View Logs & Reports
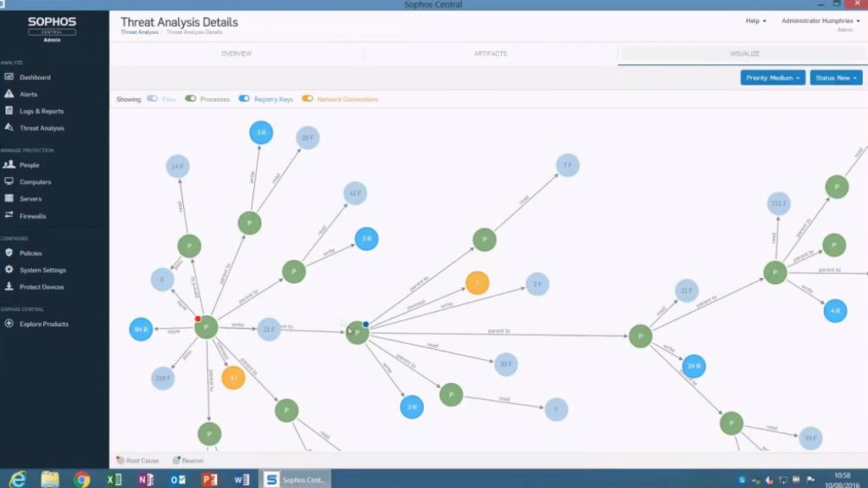The image size is (868, 488). (43, 111)
